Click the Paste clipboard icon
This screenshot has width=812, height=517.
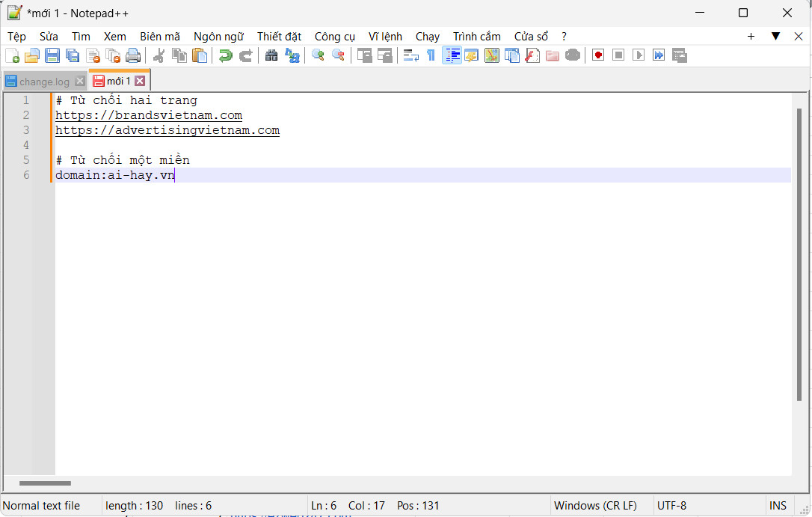200,55
